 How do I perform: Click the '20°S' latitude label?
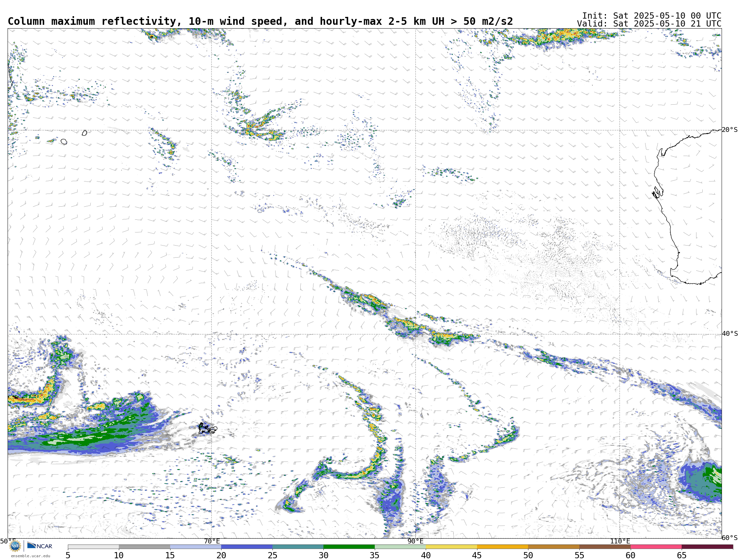tap(730, 130)
